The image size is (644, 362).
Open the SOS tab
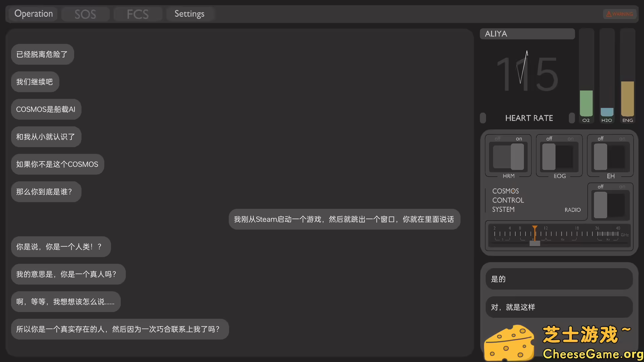[x=85, y=14]
